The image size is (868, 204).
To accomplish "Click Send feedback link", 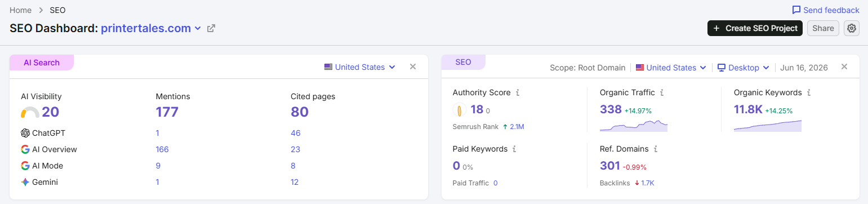I will point(826,10).
